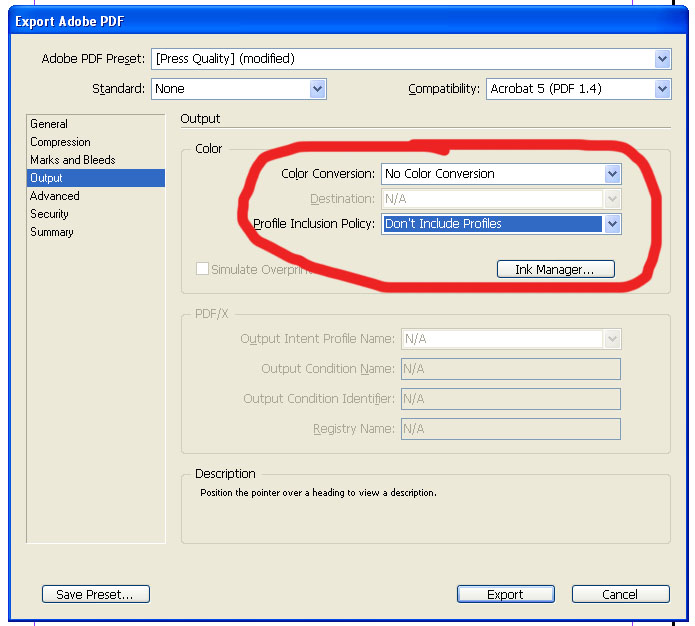Open the Standard dropdown showing None
The width and height of the screenshot is (695, 626).
click(238, 89)
